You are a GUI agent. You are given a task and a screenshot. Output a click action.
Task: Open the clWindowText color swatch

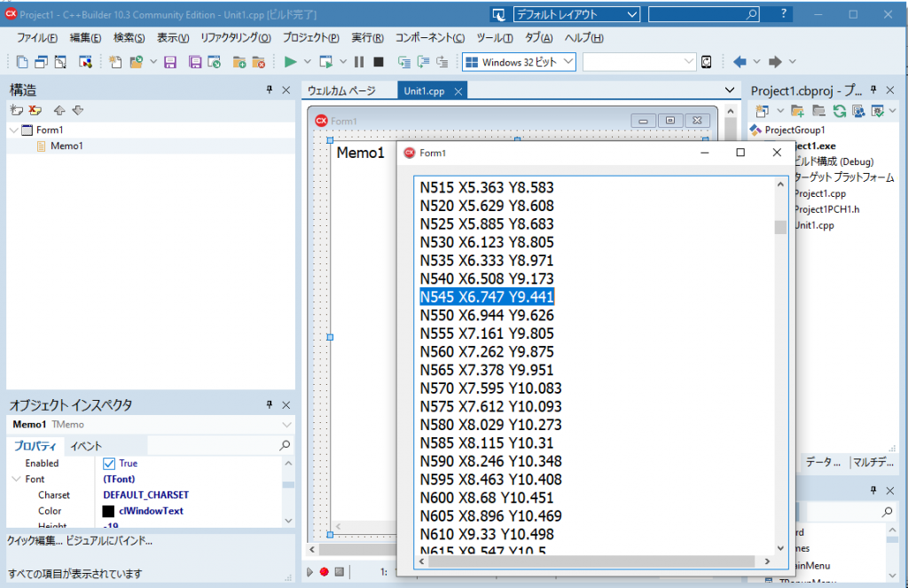(x=108, y=511)
